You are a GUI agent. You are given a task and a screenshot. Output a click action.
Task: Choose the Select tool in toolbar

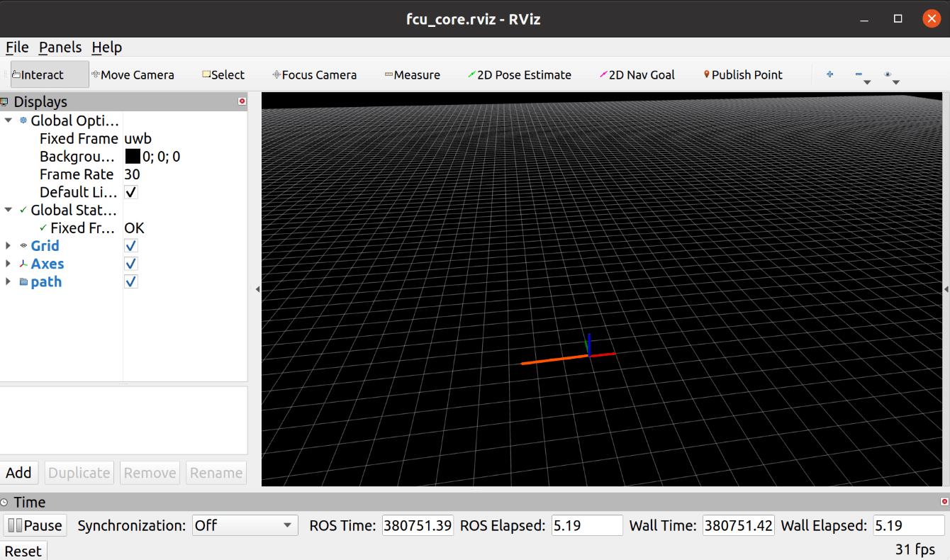(x=223, y=74)
